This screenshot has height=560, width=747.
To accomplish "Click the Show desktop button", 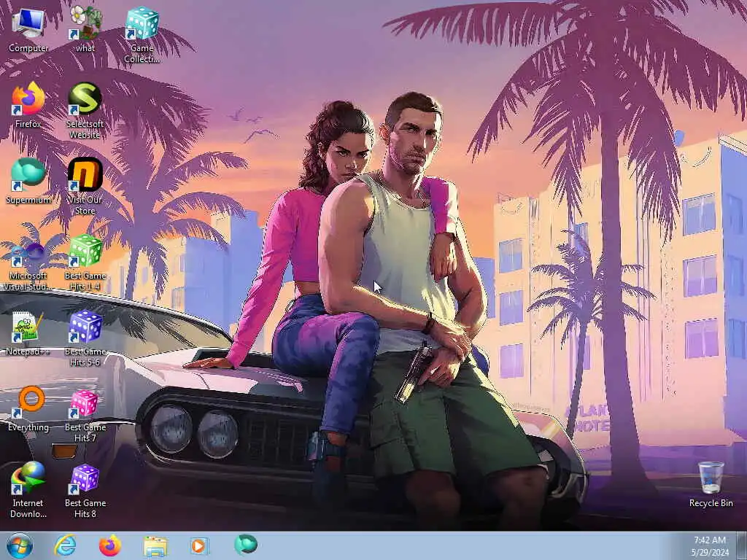I will [741, 545].
